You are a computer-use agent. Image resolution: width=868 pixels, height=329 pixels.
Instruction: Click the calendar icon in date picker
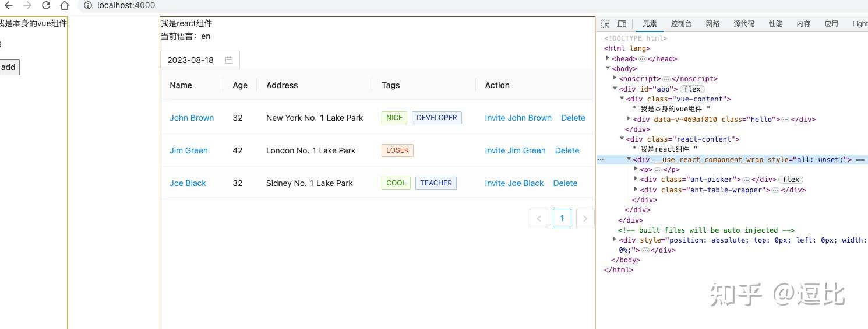click(229, 60)
